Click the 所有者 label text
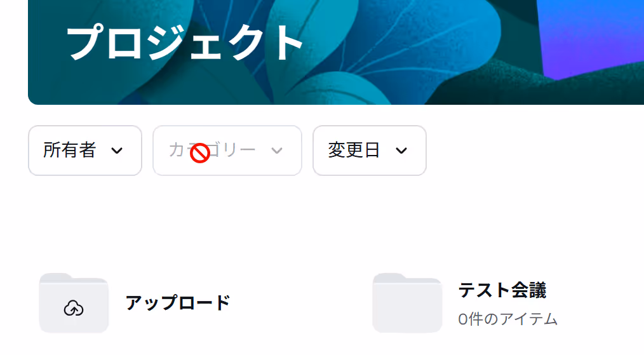 coord(69,150)
